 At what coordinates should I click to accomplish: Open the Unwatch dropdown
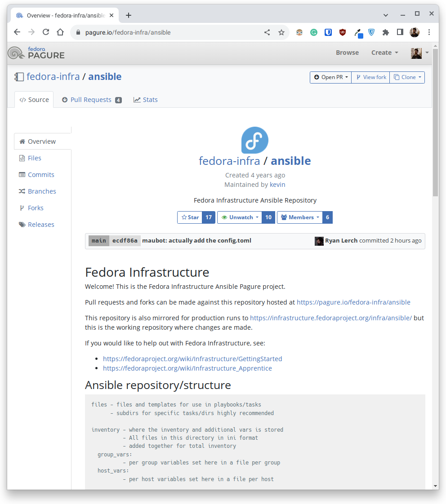pos(240,217)
